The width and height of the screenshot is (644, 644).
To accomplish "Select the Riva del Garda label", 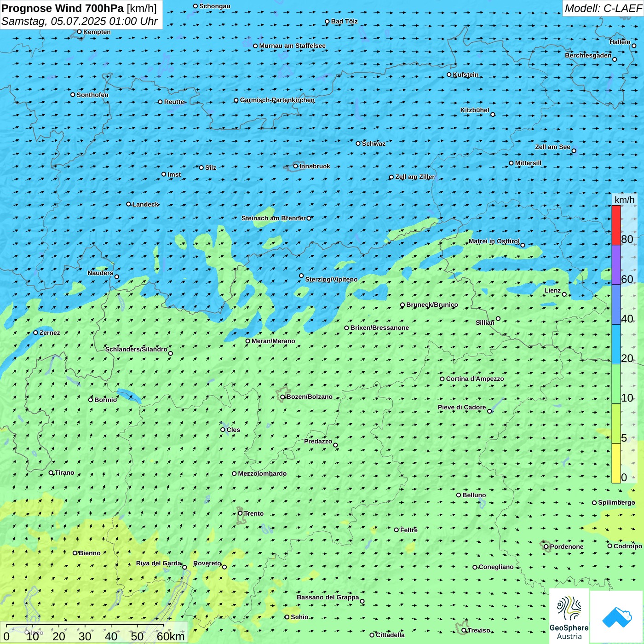I will click(x=159, y=563).
